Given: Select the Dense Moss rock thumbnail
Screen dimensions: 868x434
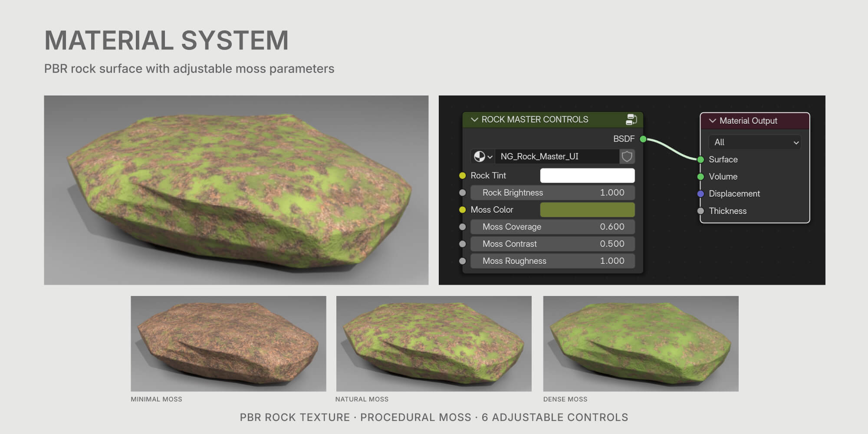Looking at the screenshot, I should coord(641,344).
